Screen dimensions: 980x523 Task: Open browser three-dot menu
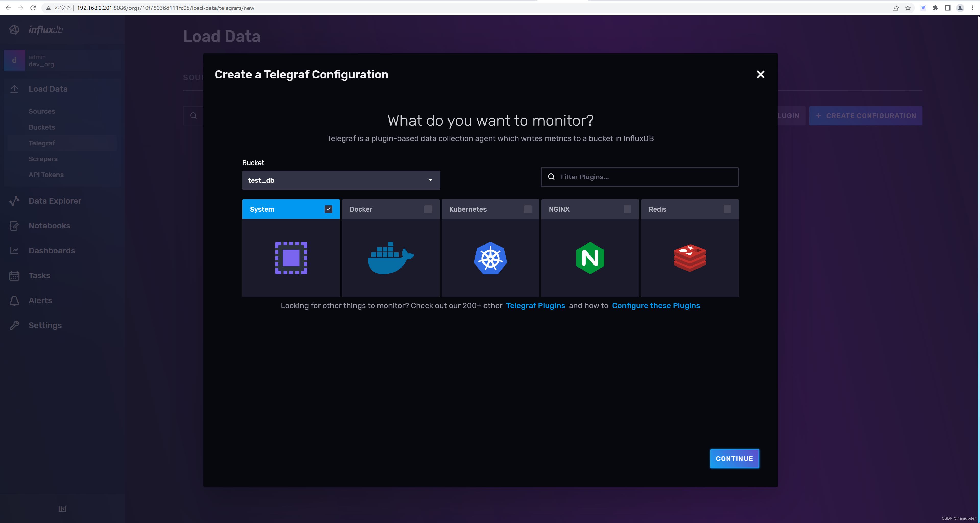972,8
